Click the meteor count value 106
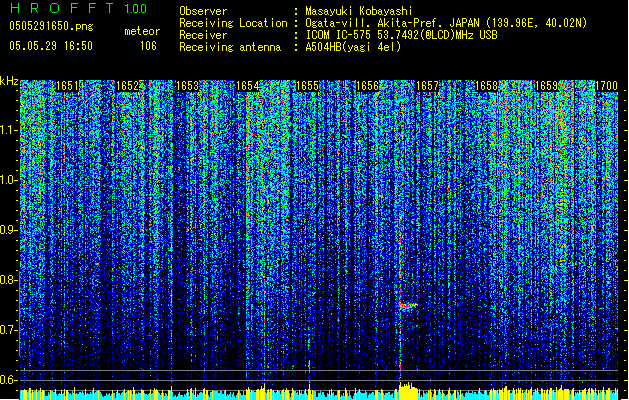The height and width of the screenshot is (400, 629). (148, 46)
